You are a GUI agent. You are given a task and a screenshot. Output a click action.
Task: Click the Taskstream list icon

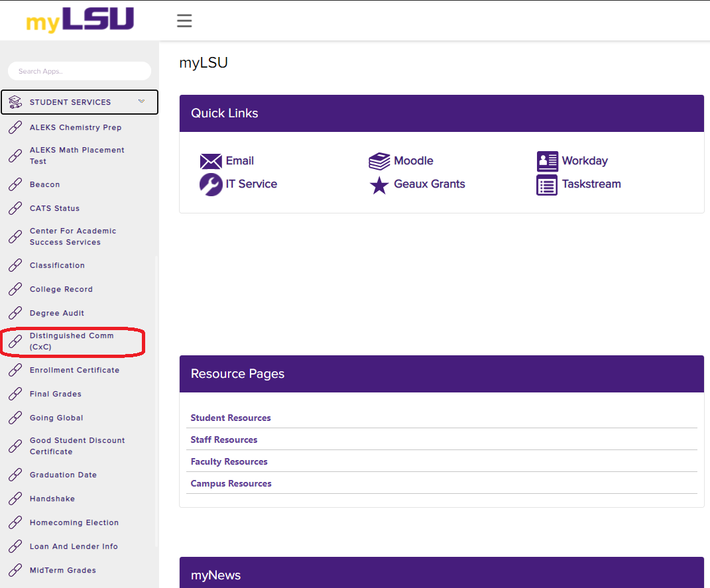click(547, 185)
